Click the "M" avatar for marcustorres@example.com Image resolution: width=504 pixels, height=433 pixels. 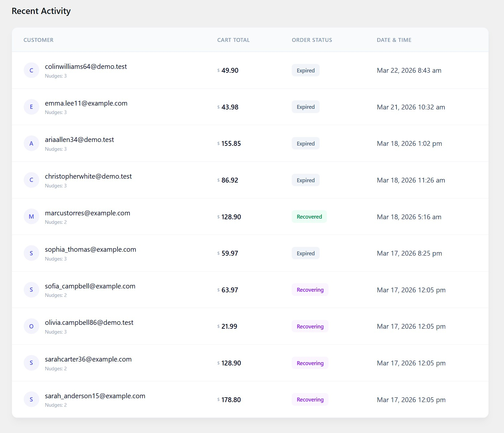point(31,216)
